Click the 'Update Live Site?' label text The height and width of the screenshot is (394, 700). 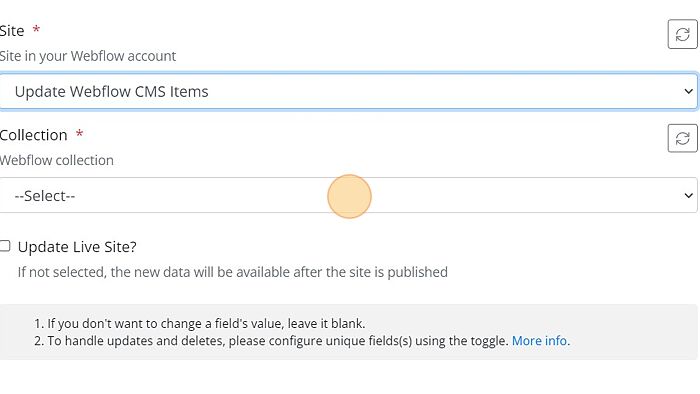(x=77, y=247)
